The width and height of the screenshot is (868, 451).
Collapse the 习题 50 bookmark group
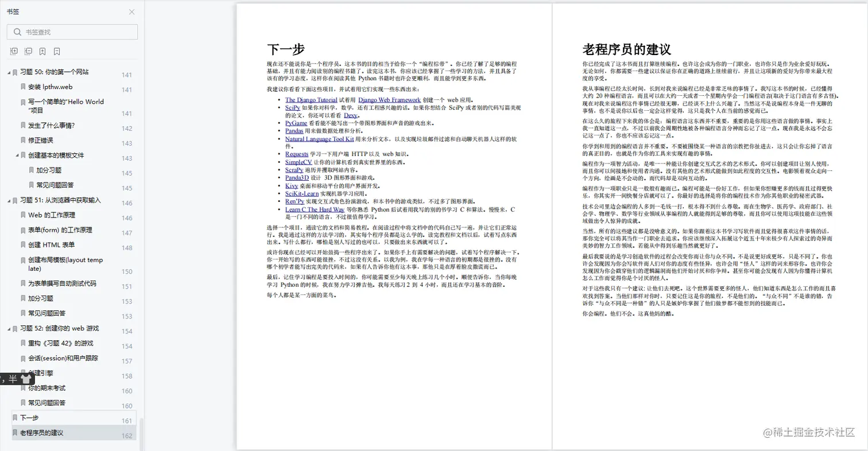coord(9,72)
